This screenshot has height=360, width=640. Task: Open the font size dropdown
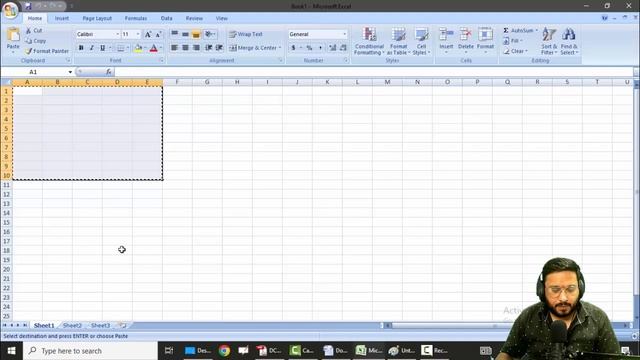coord(138,34)
